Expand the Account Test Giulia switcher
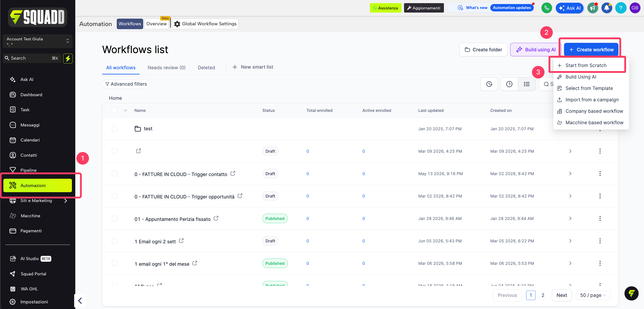The image size is (644, 309). tap(37, 41)
